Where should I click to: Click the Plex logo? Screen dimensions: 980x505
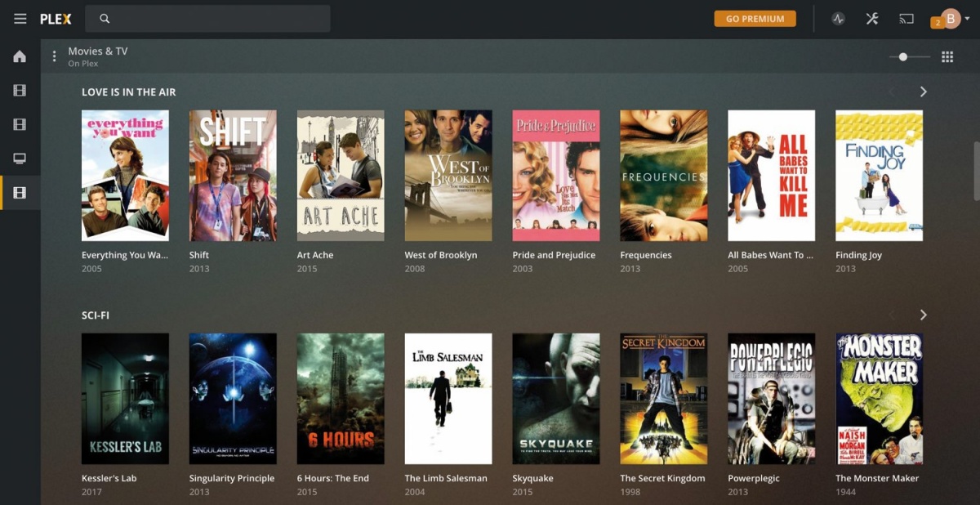[56, 19]
